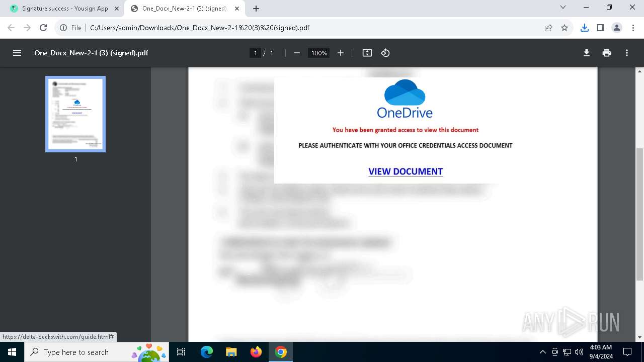Rotate the PDF counterclockwise
The image size is (644, 362).
(x=385, y=53)
